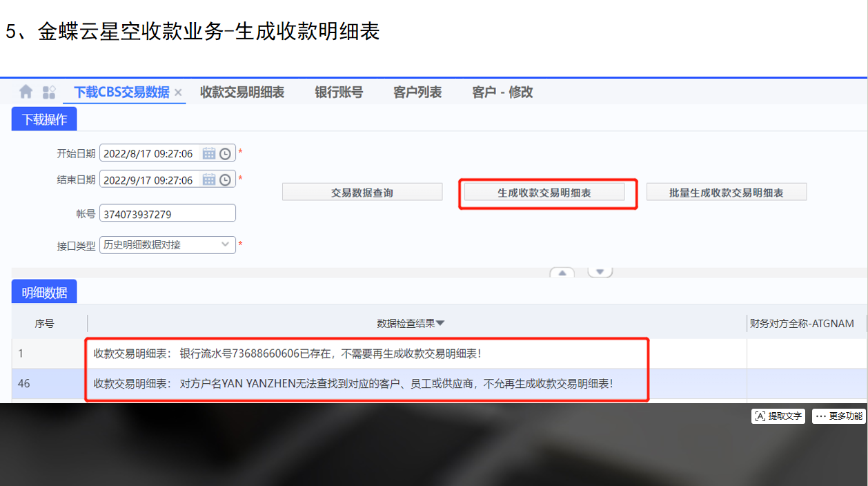Open the home icon in tab bar

[x=26, y=92]
